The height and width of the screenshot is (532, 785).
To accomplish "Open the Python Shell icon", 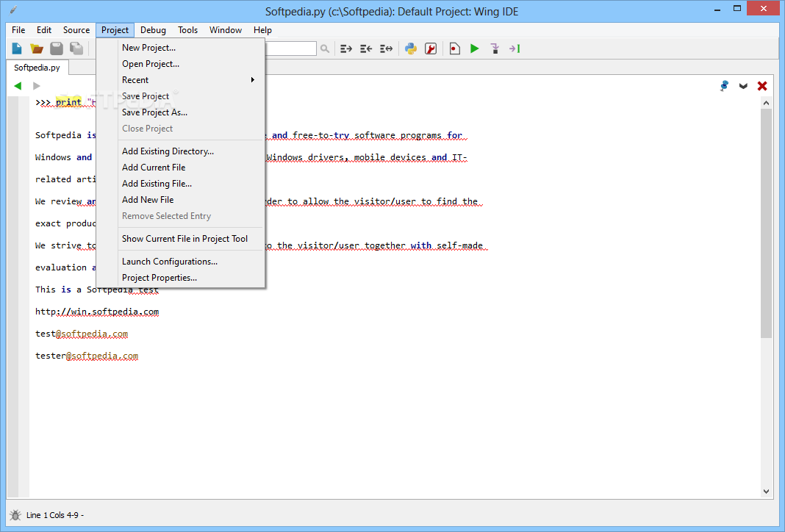I will click(x=411, y=48).
